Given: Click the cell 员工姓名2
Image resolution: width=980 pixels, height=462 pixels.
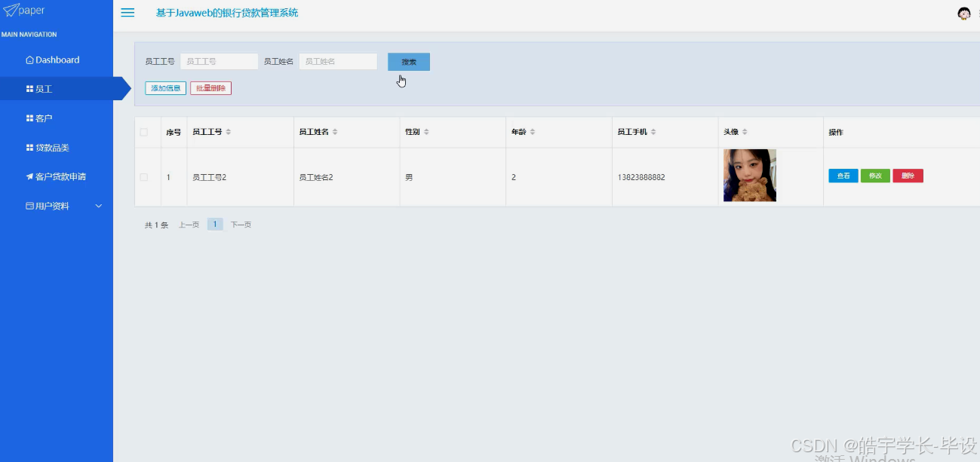Looking at the screenshot, I should (316, 177).
